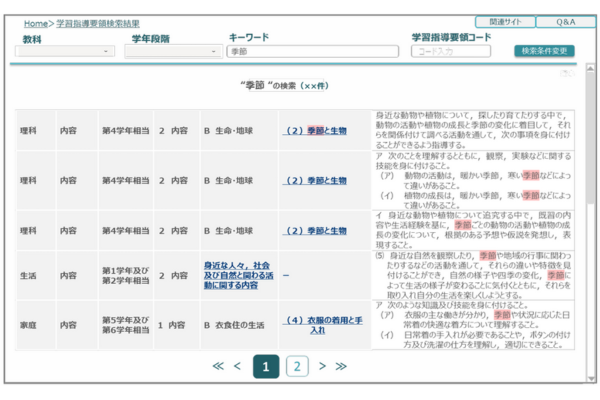Screen dimensions: 600x400
Task: Open first row's (2) 季節と生物 link
Action: 315,131
